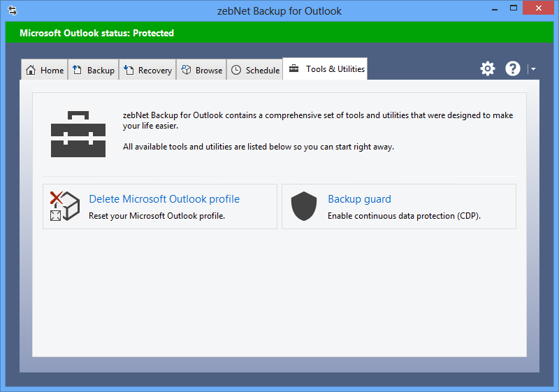Click the Tools & Utilities tab
Image resolution: width=559 pixels, height=392 pixels.
(x=325, y=68)
